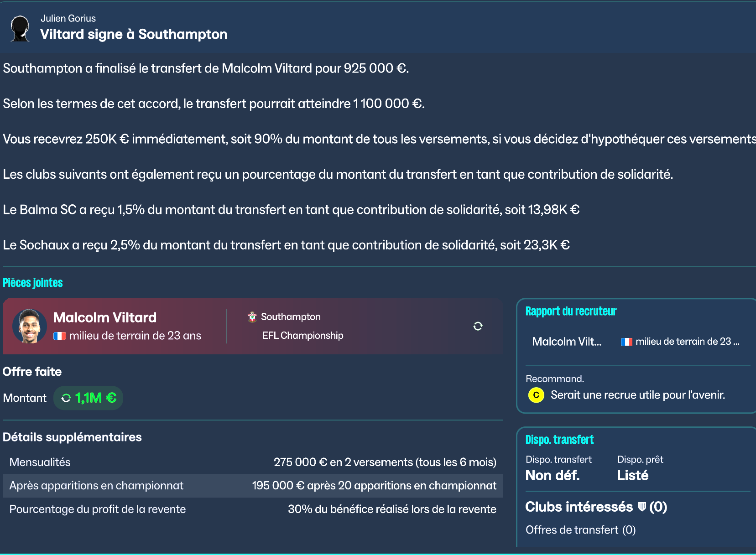Click Julien Gorius's silhouette avatar
756x555 pixels.
coord(20,28)
